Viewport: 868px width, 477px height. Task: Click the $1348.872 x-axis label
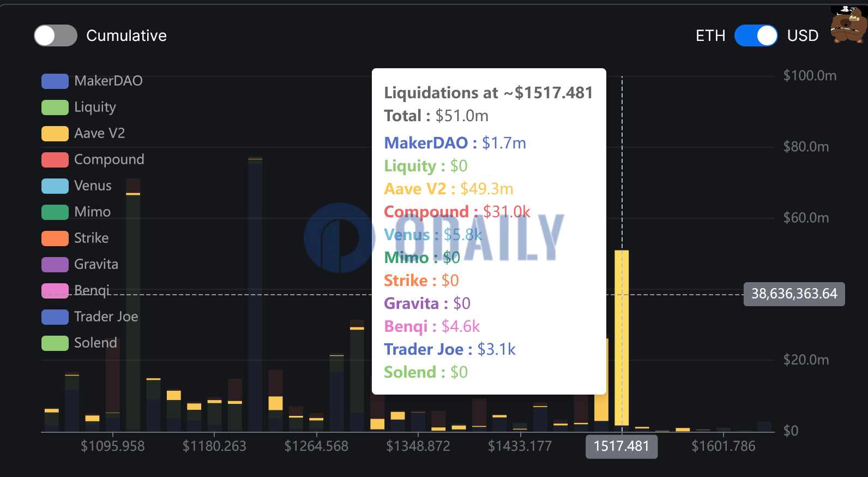coord(418,446)
